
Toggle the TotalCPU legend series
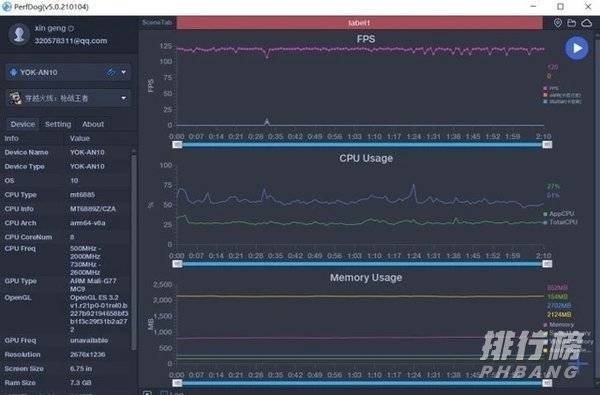[560, 222]
